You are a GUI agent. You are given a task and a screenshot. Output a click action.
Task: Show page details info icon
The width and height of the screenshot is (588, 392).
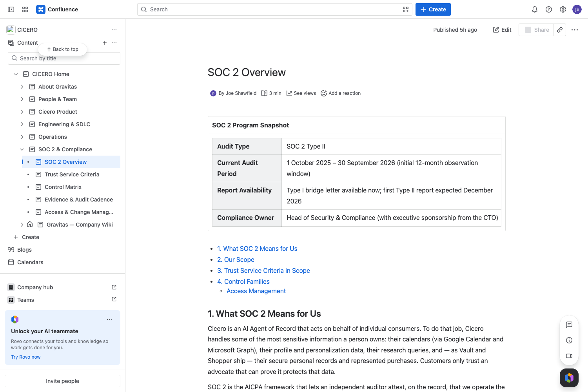pos(569,340)
